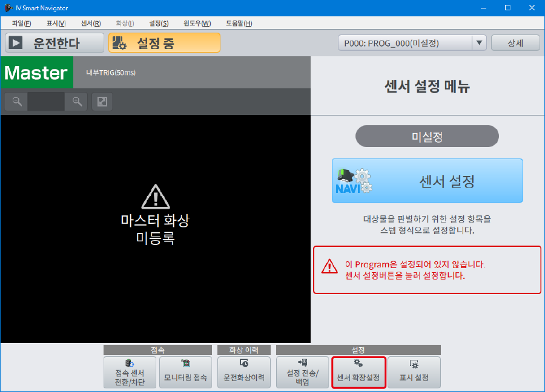Open 접속 센서 전환/차단 sensor connection
The height and width of the screenshot is (392, 545).
pyautogui.click(x=130, y=372)
